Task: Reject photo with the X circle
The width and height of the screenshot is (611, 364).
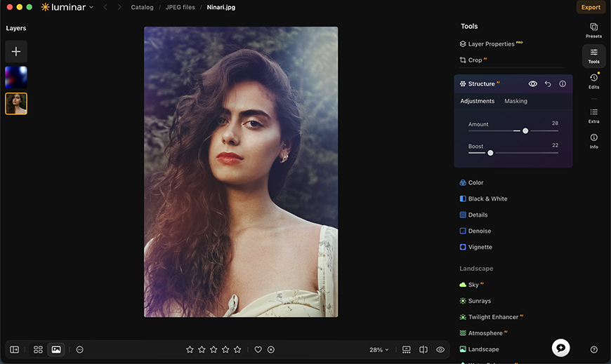Action: pyautogui.click(x=271, y=349)
